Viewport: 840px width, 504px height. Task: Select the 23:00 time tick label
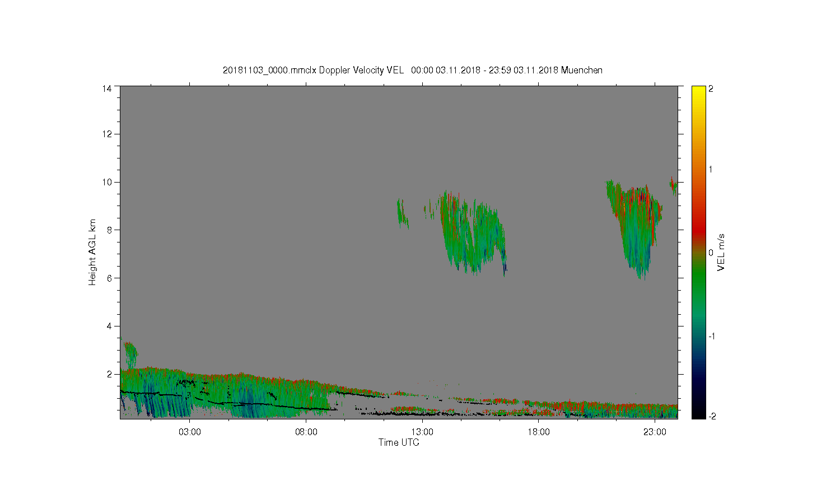pos(655,432)
